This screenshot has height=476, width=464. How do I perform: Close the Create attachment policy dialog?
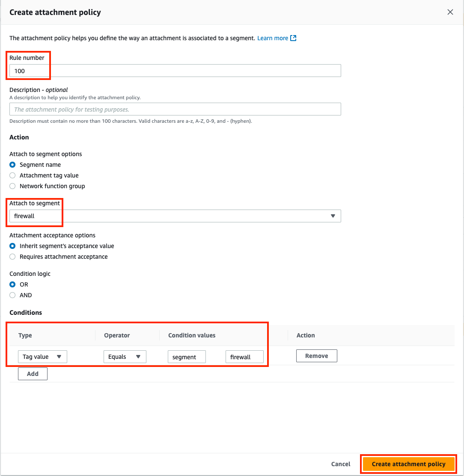[x=450, y=12]
